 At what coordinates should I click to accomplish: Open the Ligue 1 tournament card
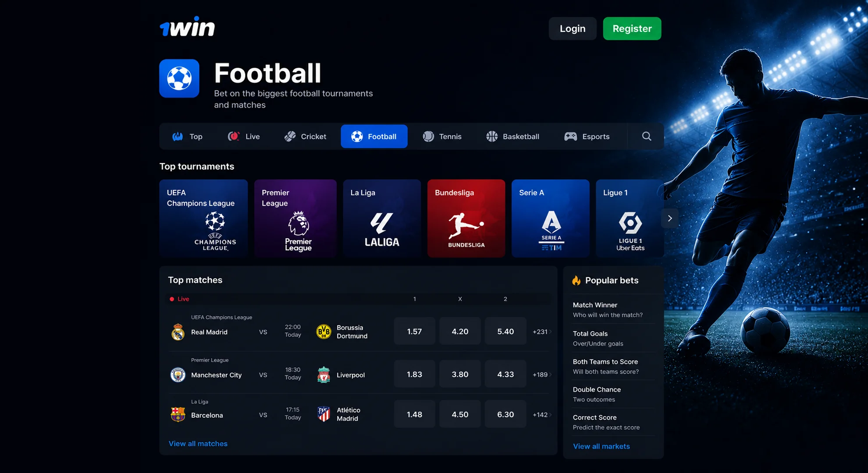click(x=630, y=218)
